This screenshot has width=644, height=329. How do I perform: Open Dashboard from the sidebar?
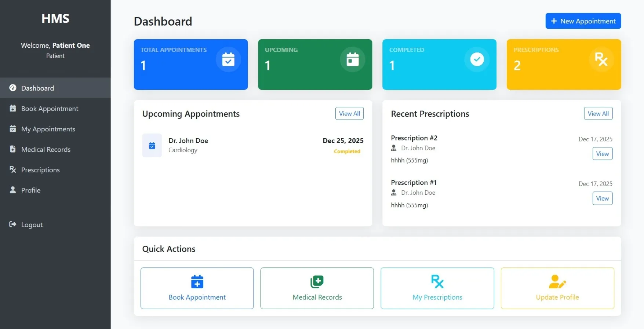tap(55, 88)
